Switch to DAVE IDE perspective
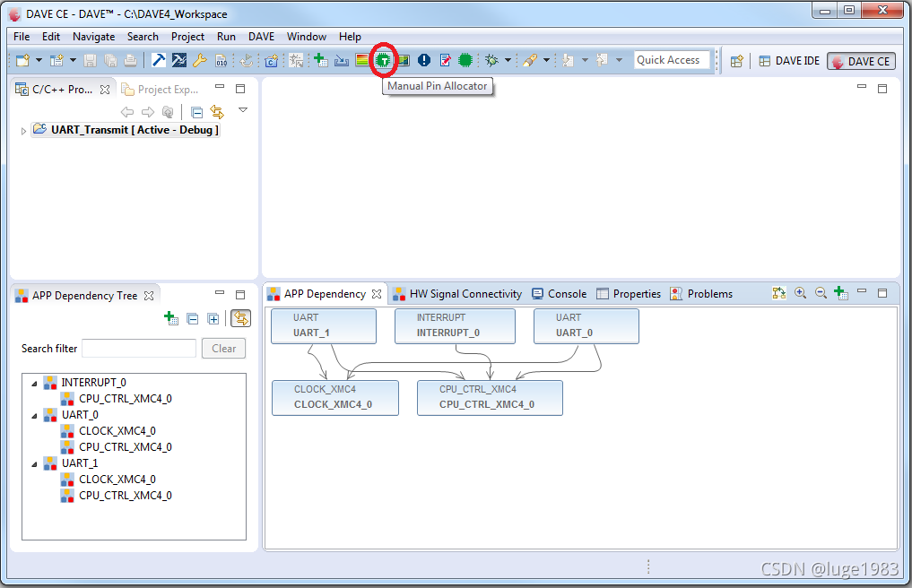This screenshot has height=588, width=912. [789, 61]
